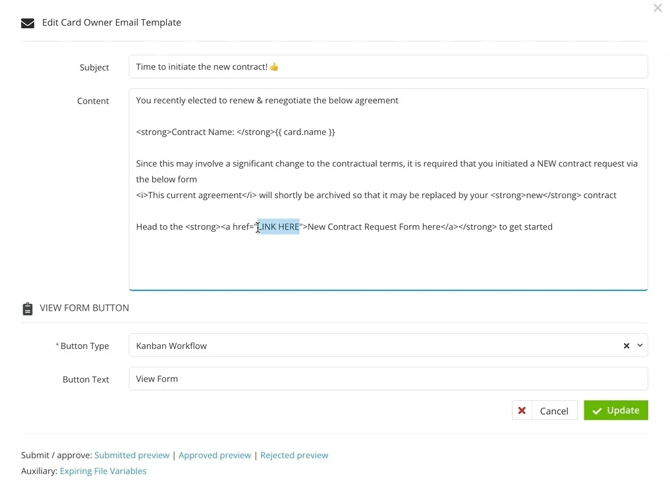This screenshot has width=670, height=503.
Task: Click the Update button label
Action: tap(623, 411)
